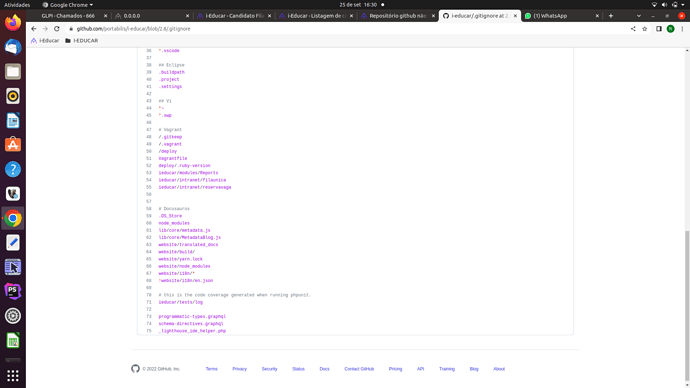Click the Security footer link

coord(269,369)
